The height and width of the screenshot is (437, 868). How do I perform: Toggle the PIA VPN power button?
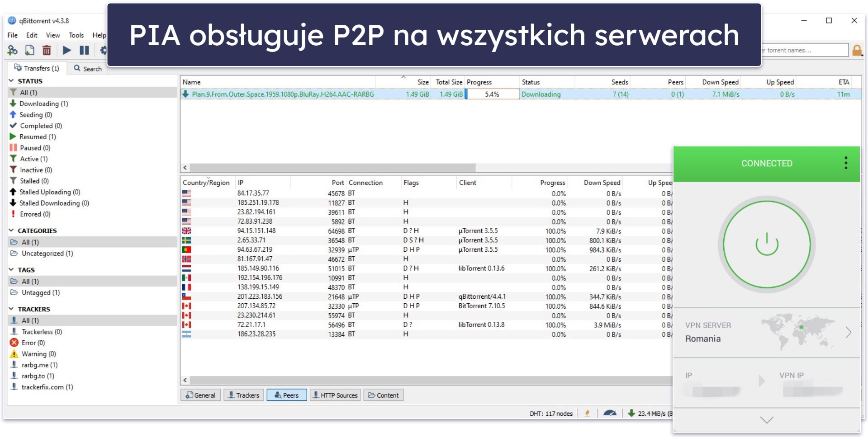[767, 244]
